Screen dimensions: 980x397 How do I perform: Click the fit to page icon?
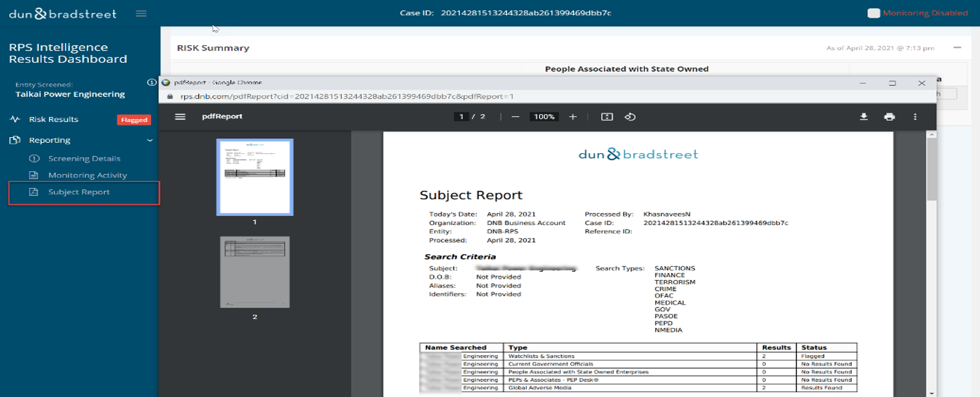607,116
